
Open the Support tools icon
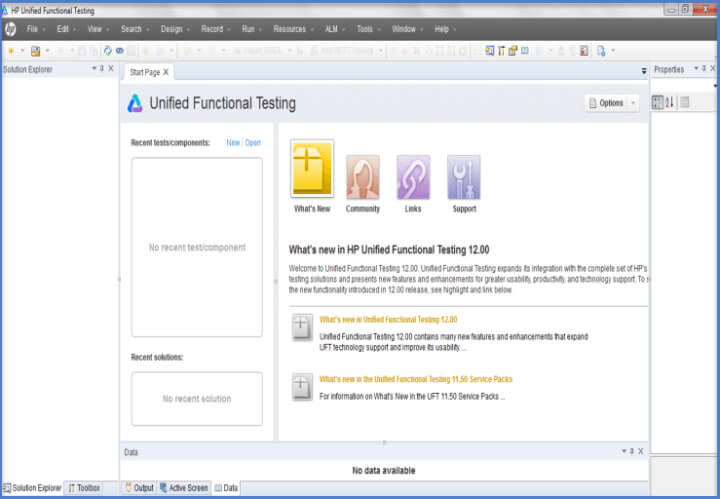464,177
